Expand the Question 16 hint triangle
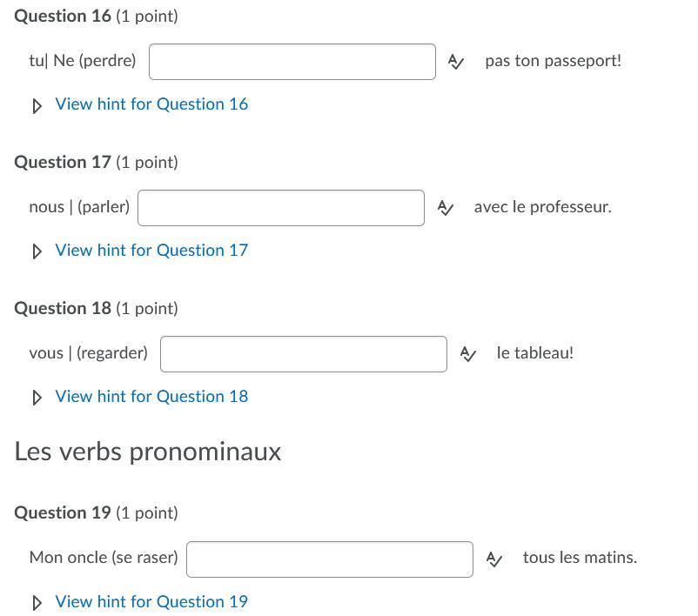The width and height of the screenshot is (698, 616). click(37, 105)
